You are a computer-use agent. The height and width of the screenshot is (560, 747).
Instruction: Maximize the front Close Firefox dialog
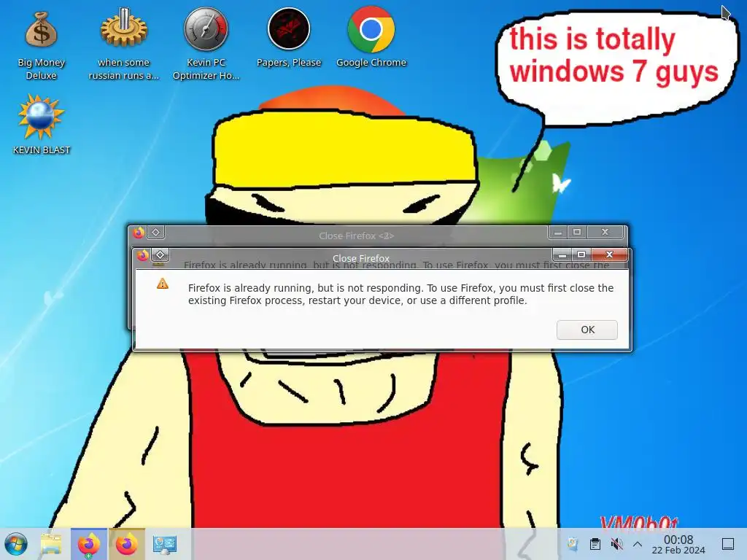click(581, 254)
